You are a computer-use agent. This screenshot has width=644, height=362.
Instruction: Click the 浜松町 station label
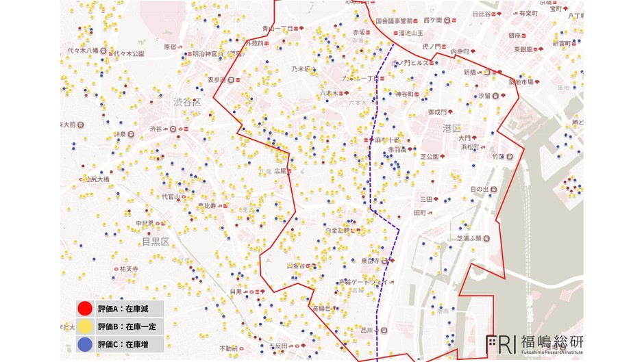470,146
